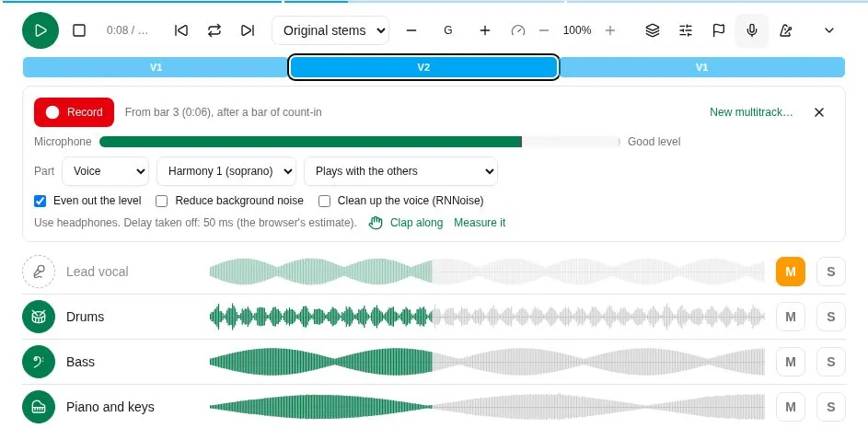Click the flag marker icon

pyautogui.click(x=719, y=30)
